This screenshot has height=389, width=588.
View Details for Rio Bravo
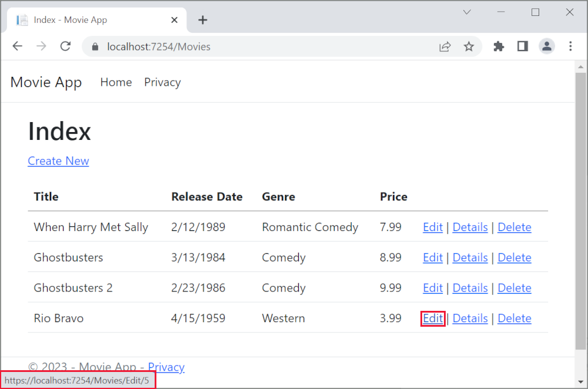470,318
